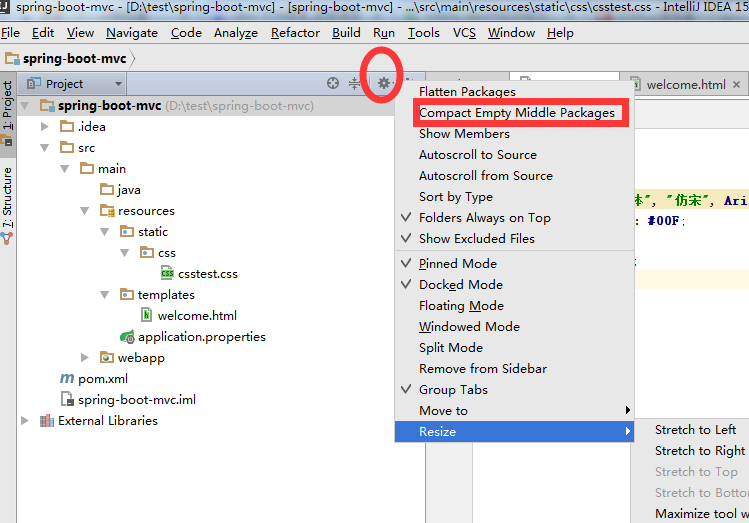The image size is (749, 523).
Task: Click the src folder icon
Action: (x=67, y=148)
